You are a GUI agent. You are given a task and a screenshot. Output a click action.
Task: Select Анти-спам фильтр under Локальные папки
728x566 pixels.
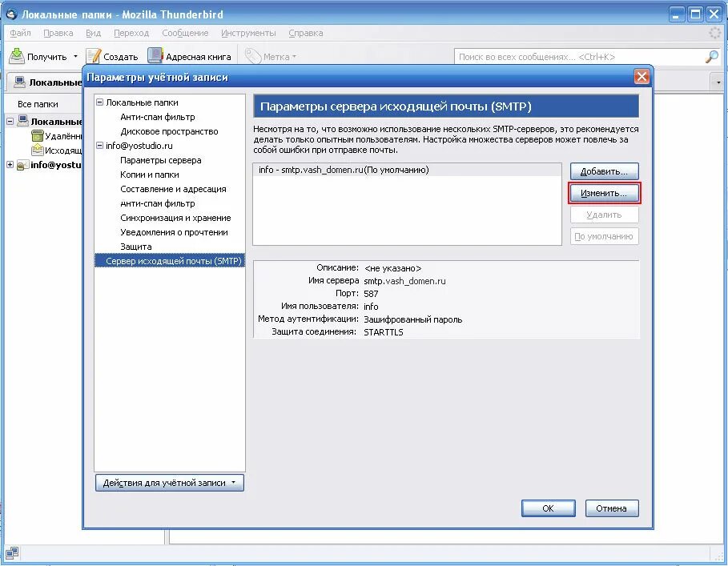pos(158,117)
